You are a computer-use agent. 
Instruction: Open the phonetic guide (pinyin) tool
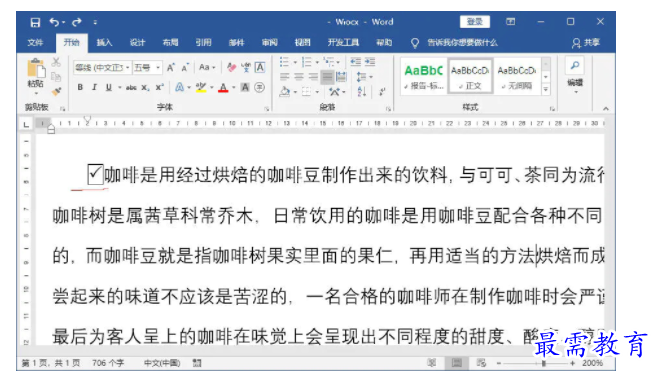(x=246, y=67)
